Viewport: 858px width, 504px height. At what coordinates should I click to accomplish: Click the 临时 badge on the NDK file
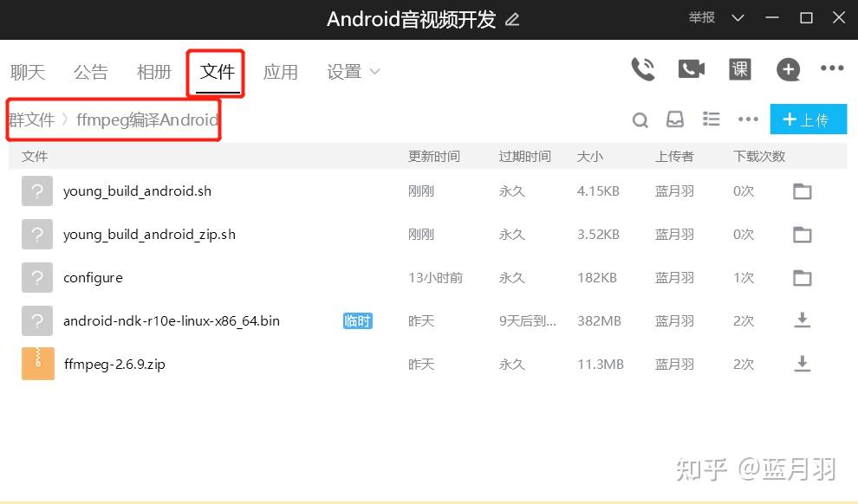coord(357,320)
